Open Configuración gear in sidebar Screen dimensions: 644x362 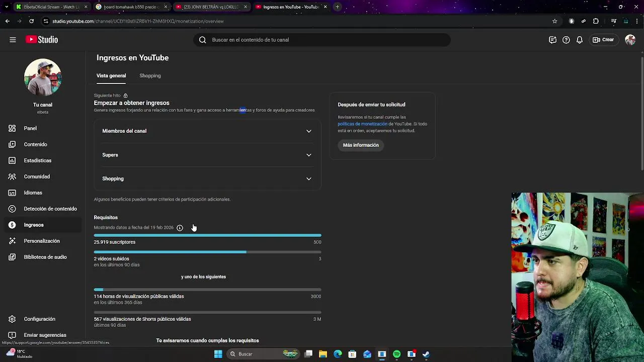point(12,319)
